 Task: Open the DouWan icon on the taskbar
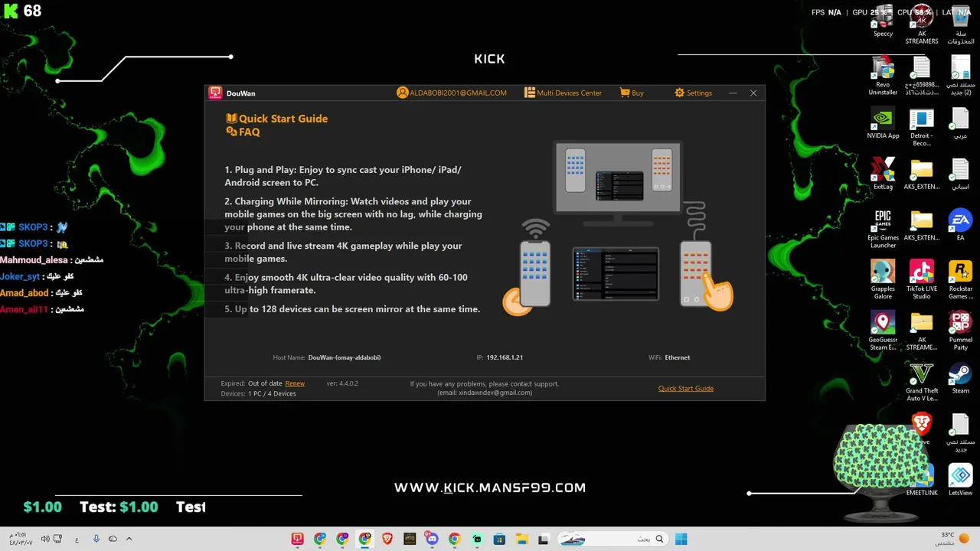tap(298, 539)
